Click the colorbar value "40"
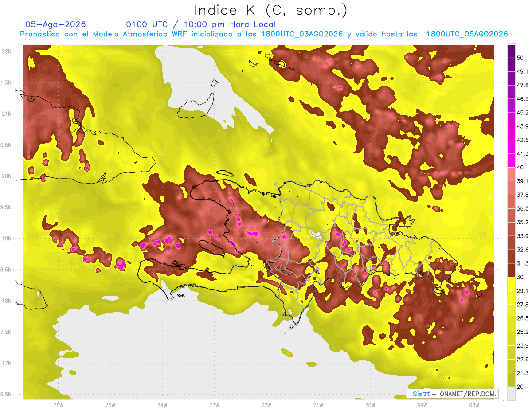 pyautogui.click(x=520, y=167)
